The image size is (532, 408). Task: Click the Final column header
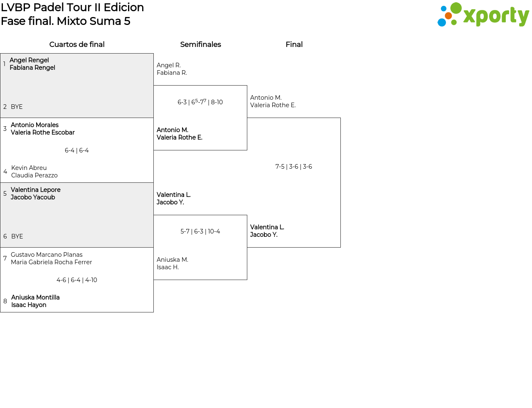pos(294,44)
